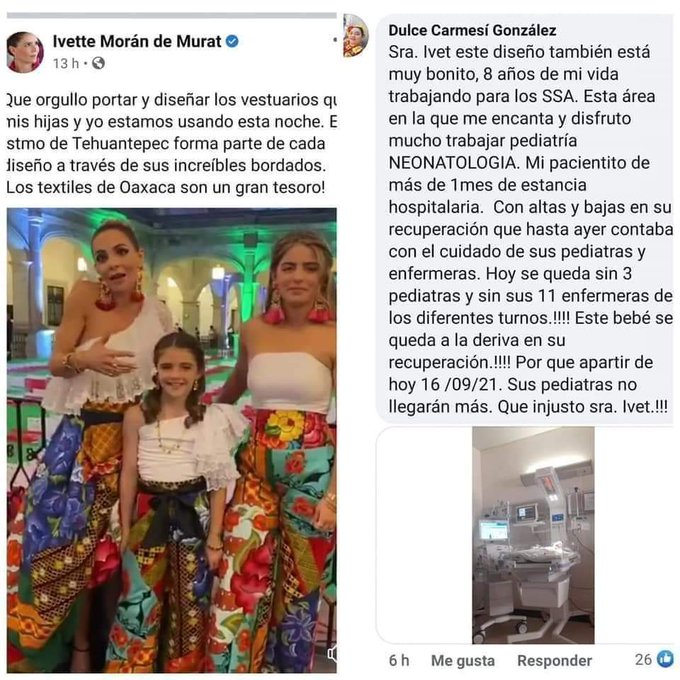Click Ivette Morán de Murat's name
This screenshot has height=680, width=680.
point(137,42)
